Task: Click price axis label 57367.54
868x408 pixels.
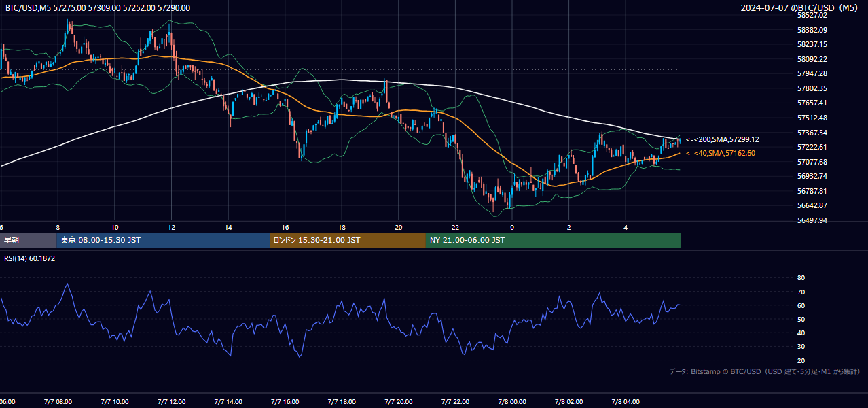Action: pyautogui.click(x=812, y=133)
